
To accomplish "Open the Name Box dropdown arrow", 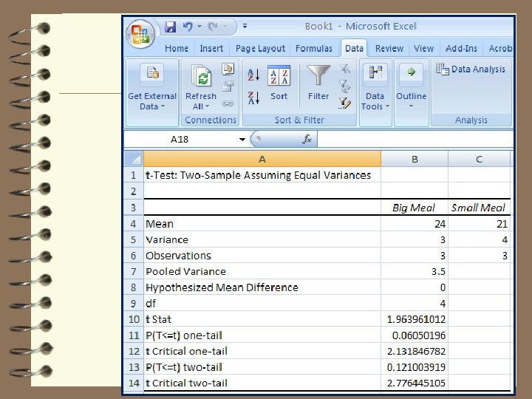I will tap(242, 140).
